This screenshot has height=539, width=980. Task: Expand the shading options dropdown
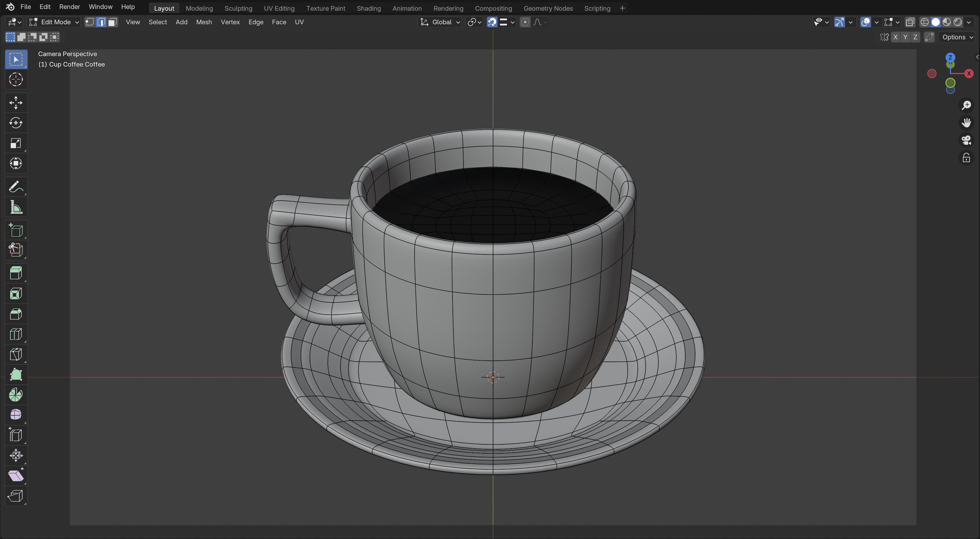[x=969, y=22]
